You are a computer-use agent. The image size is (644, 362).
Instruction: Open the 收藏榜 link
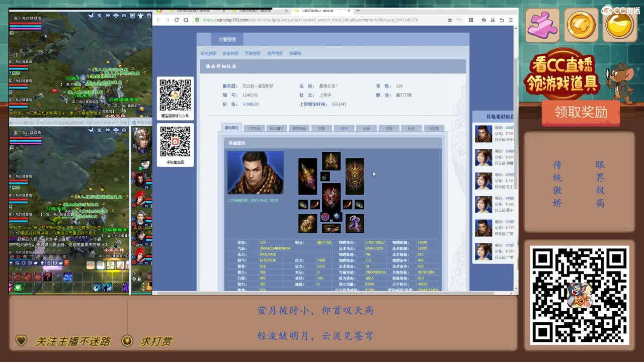pos(295,53)
